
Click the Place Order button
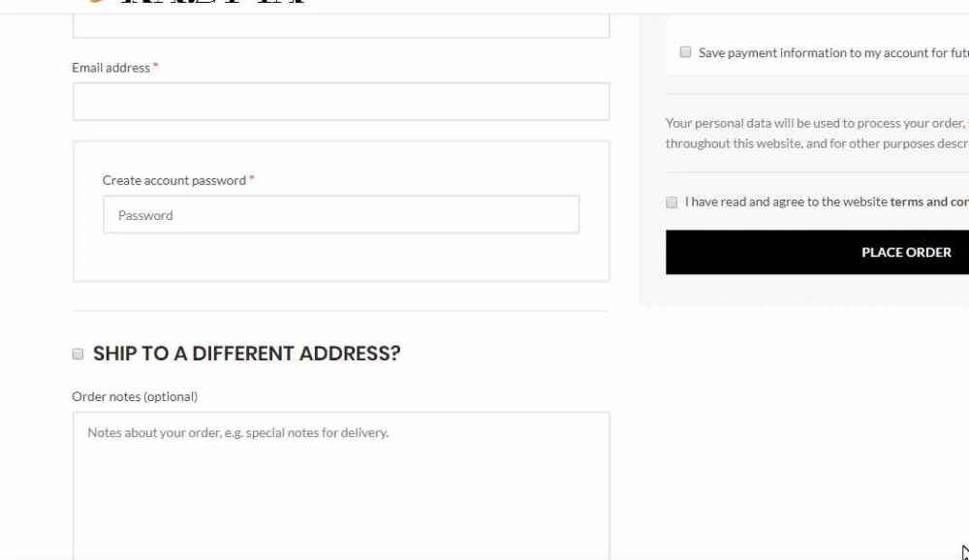[x=817, y=252]
